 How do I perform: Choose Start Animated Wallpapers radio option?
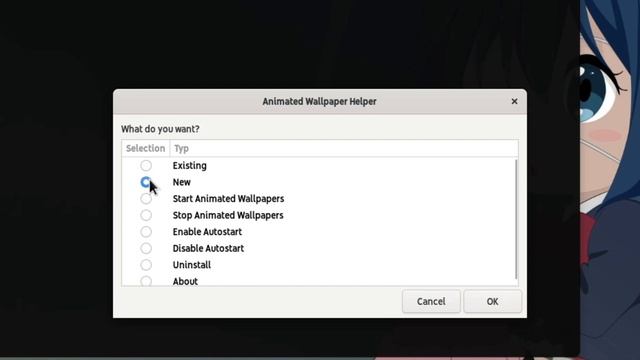146,199
